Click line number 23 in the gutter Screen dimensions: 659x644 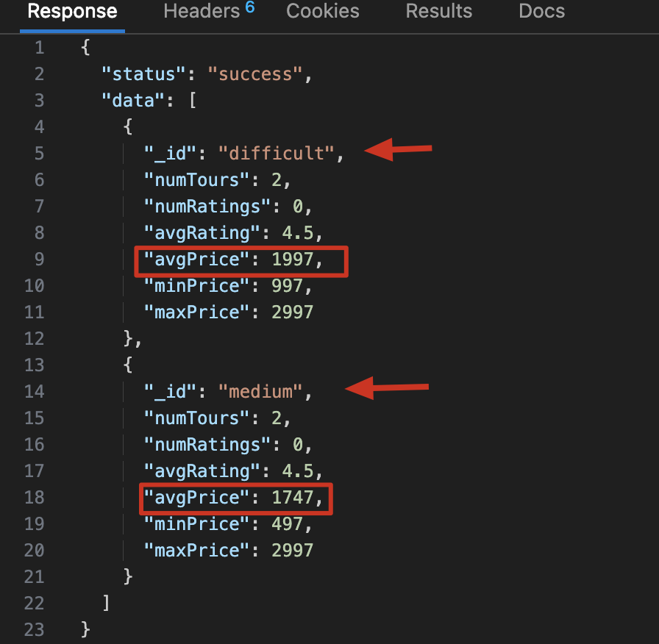tap(34, 630)
